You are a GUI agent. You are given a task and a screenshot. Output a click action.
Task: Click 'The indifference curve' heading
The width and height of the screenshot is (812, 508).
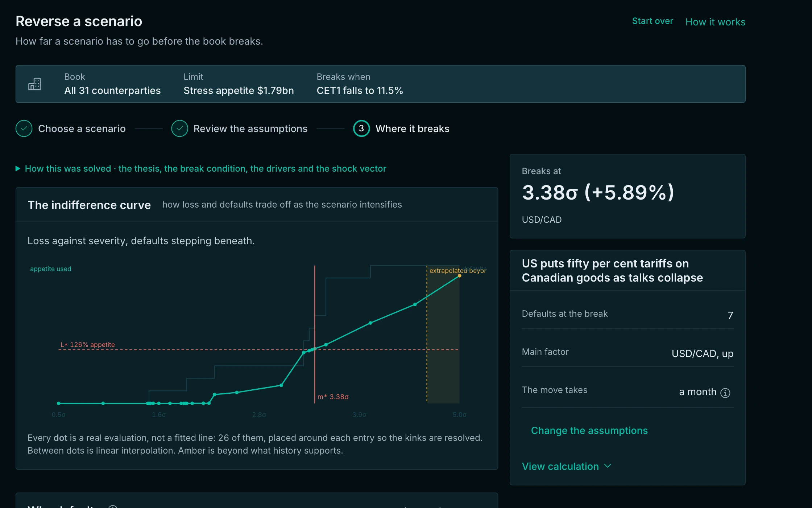click(89, 205)
